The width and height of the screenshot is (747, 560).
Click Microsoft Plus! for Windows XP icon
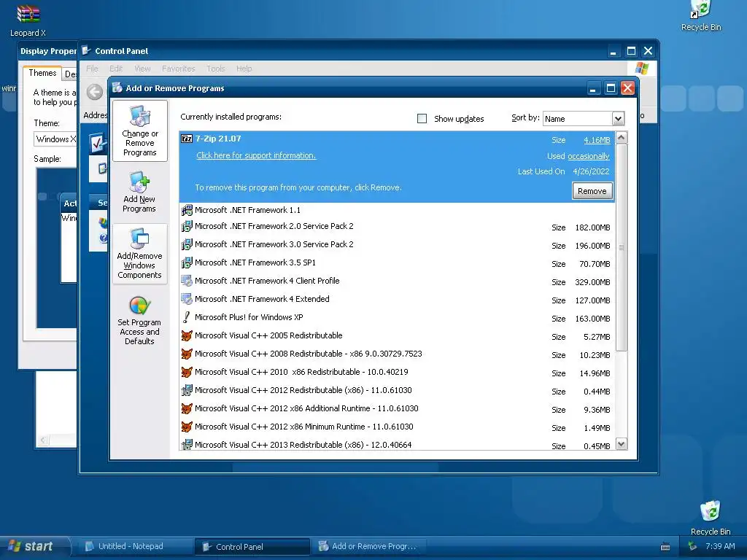pyautogui.click(x=187, y=317)
